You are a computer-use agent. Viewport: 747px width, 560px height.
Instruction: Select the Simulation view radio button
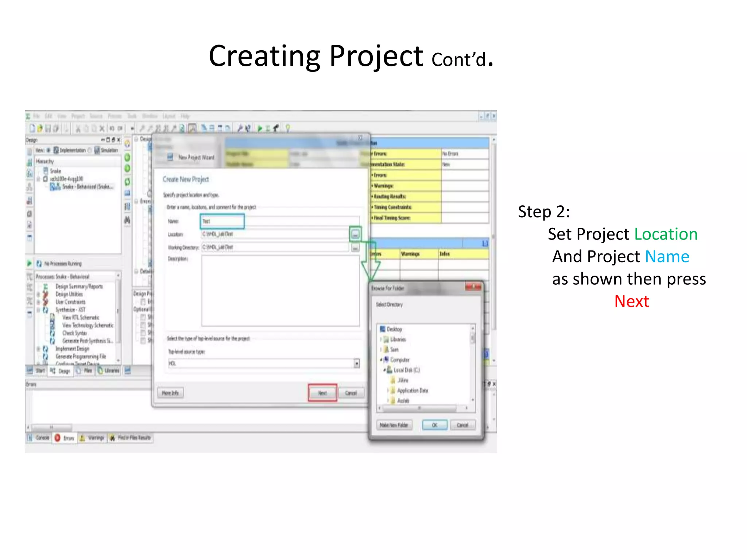coord(90,150)
